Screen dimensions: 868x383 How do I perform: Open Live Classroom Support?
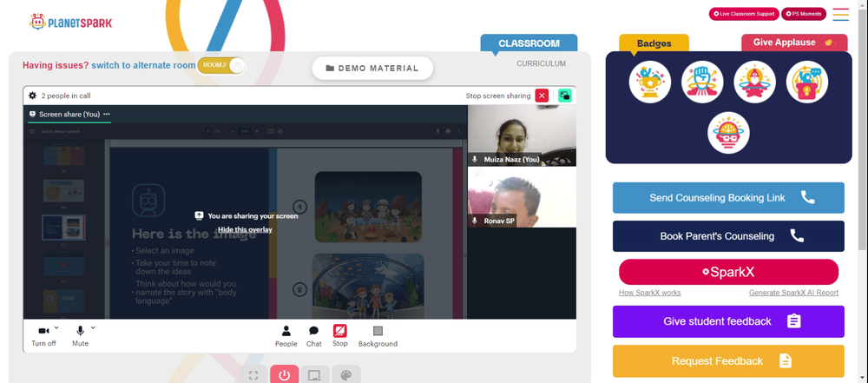point(744,14)
